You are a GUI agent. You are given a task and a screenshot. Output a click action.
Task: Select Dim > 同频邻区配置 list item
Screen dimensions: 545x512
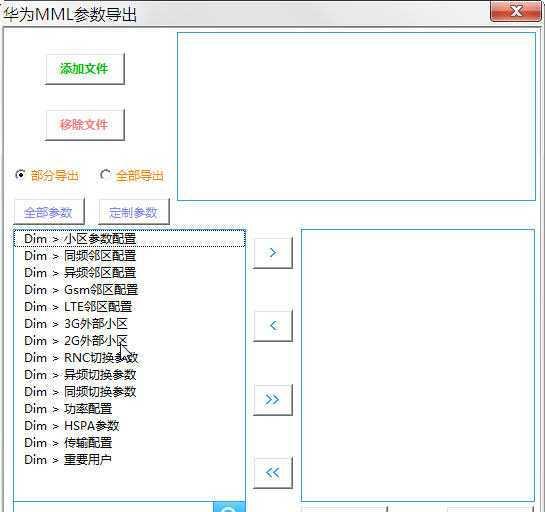tap(130, 256)
